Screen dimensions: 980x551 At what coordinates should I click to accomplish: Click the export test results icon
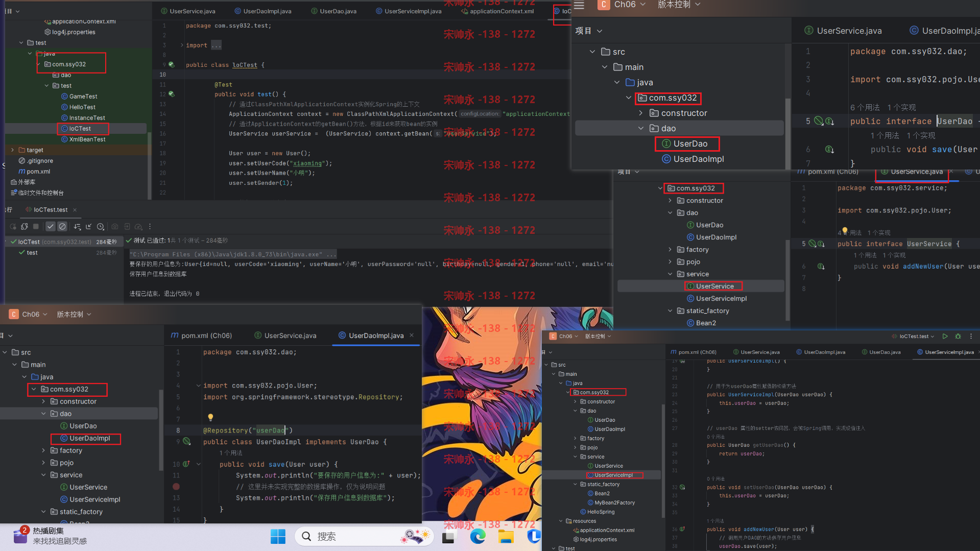(x=127, y=226)
